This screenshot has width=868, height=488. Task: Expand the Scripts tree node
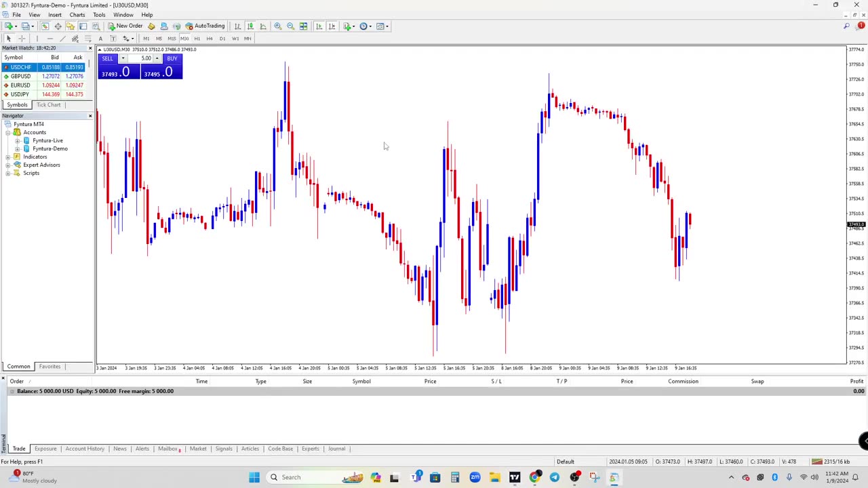pyautogui.click(x=7, y=173)
